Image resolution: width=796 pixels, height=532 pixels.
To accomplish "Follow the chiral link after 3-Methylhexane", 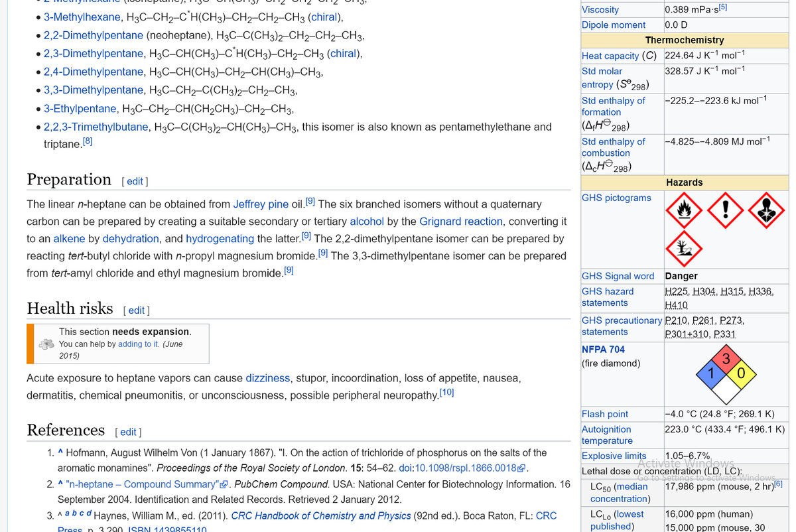I will 325,17.
